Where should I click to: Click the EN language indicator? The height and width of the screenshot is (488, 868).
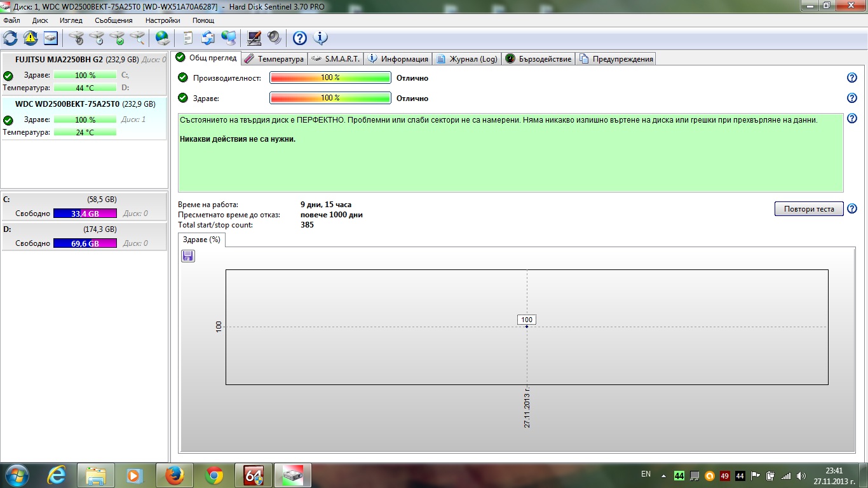point(646,474)
